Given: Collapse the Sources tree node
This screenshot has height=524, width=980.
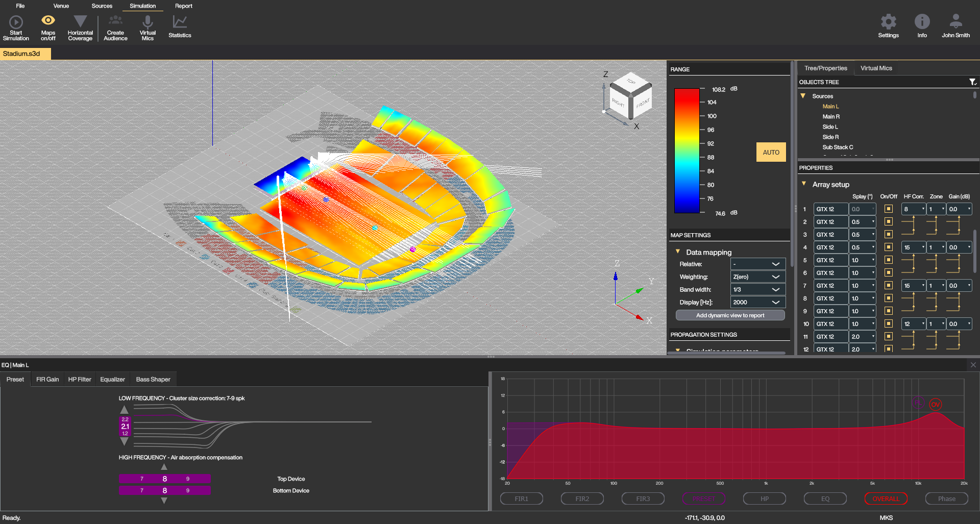Looking at the screenshot, I should 803,96.
